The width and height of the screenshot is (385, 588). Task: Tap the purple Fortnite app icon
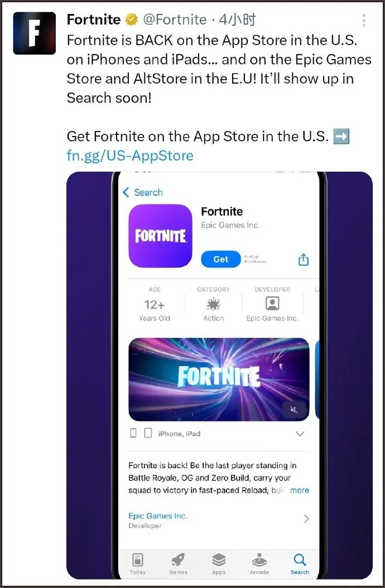pyautogui.click(x=160, y=236)
